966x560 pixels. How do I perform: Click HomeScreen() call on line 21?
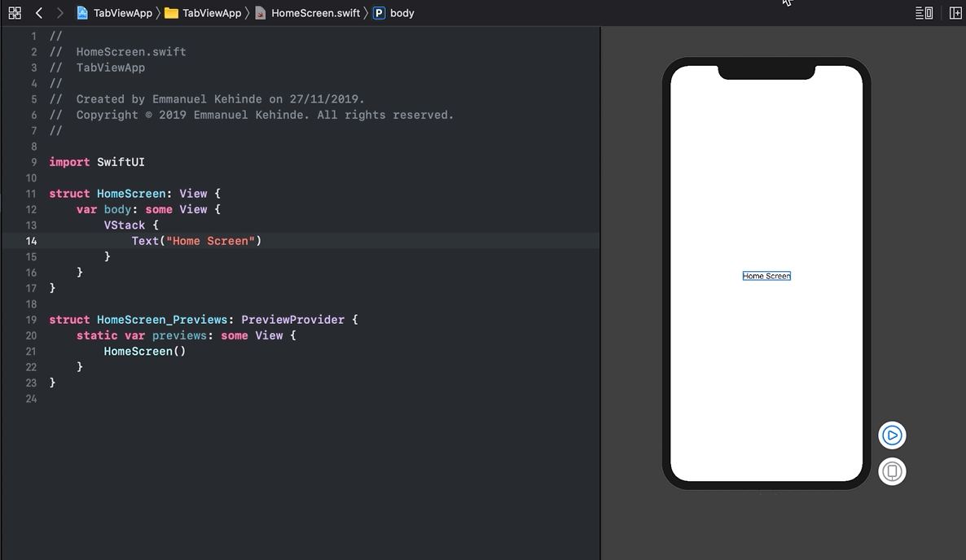(x=145, y=352)
